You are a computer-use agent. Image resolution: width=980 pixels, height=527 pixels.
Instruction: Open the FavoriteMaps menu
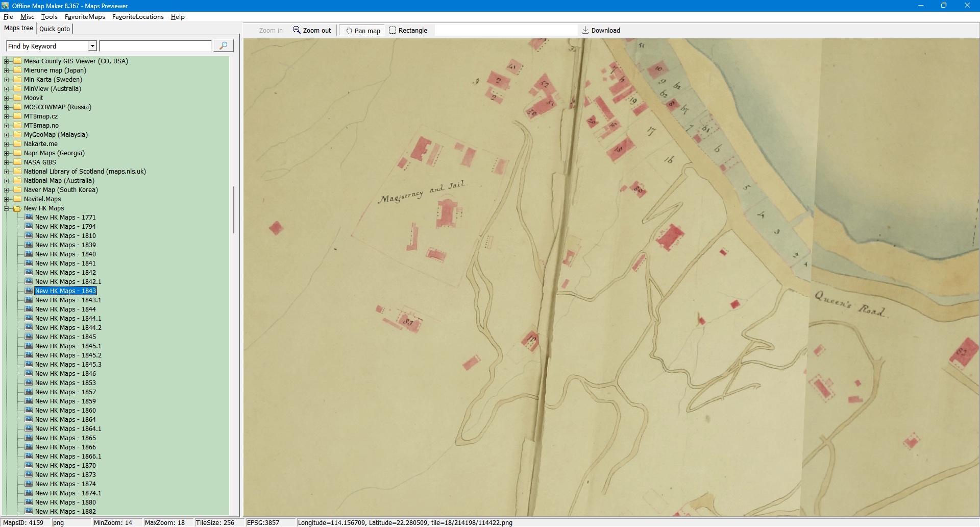coord(85,17)
